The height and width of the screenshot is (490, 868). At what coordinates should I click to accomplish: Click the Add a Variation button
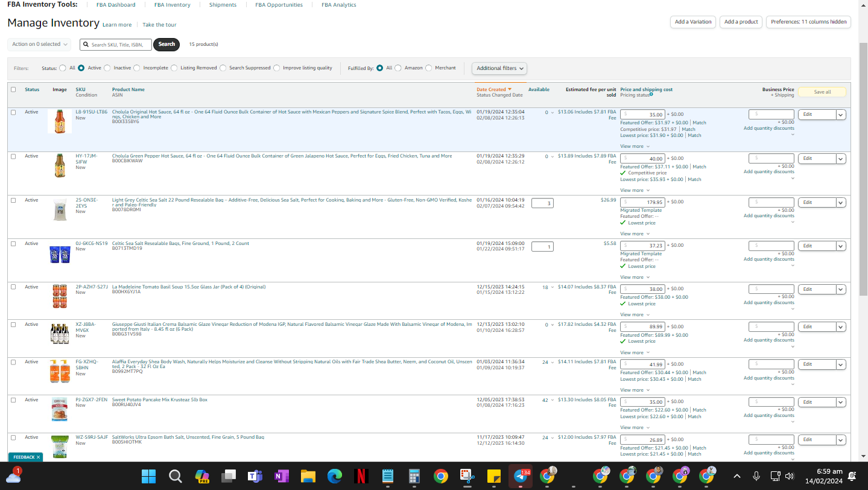[693, 22]
